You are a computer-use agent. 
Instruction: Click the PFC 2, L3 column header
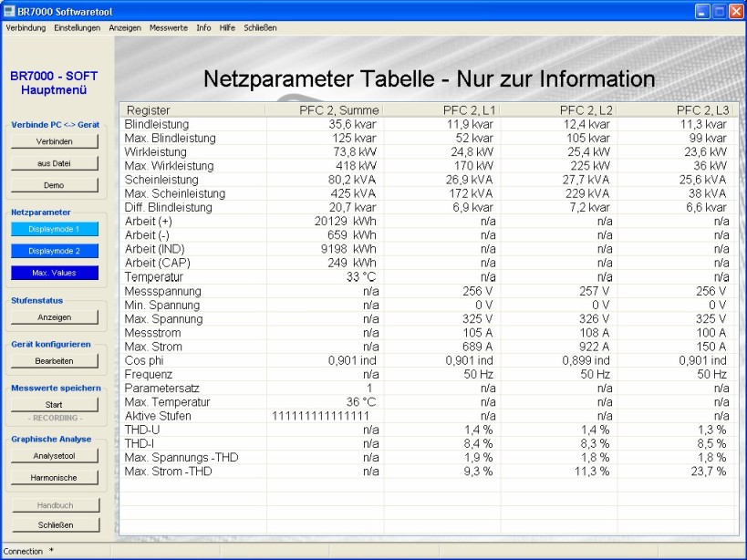[675, 110]
